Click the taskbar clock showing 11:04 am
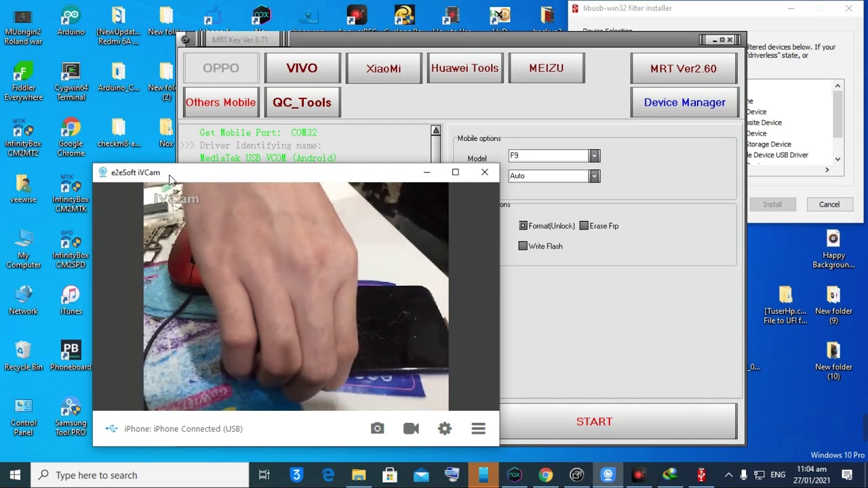The width and height of the screenshot is (868, 488). coord(812,474)
